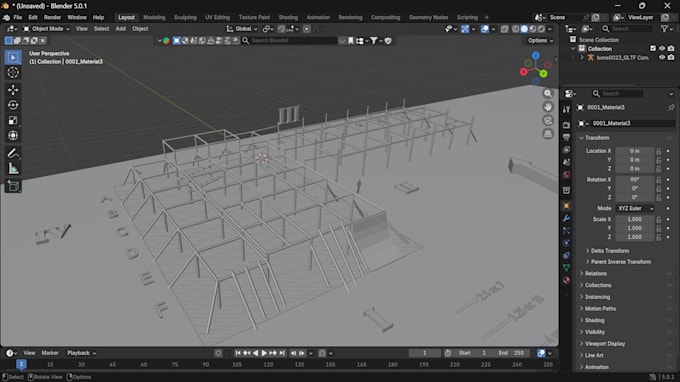Open the Modifiers wrench properties tab
This screenshot has height=382, width=680.
click(x=566, y=218)
